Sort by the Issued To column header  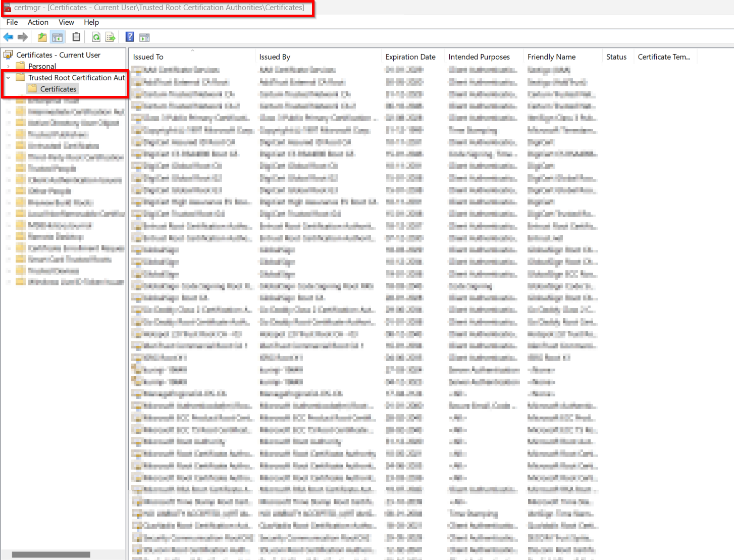click(x=192, y=57)
